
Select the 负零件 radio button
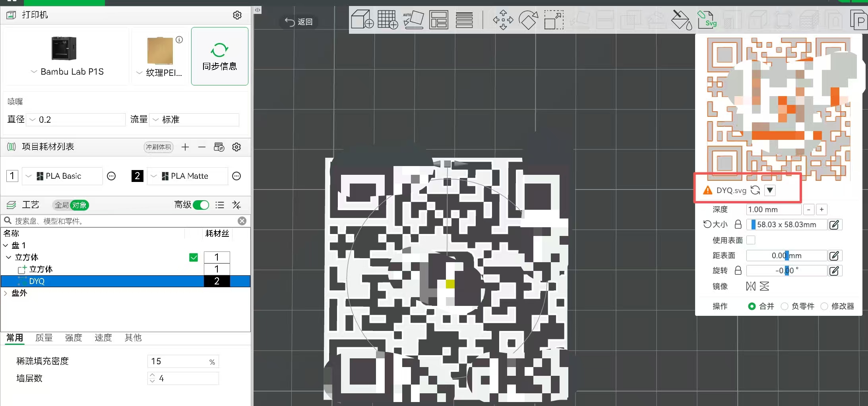pyautogui.click(x=785, y=306)
